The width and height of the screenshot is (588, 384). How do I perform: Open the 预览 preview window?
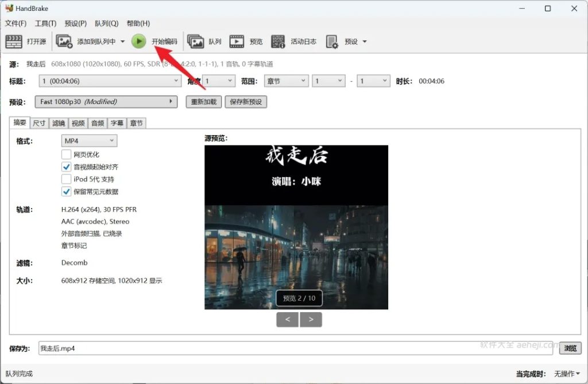(247, 41)
